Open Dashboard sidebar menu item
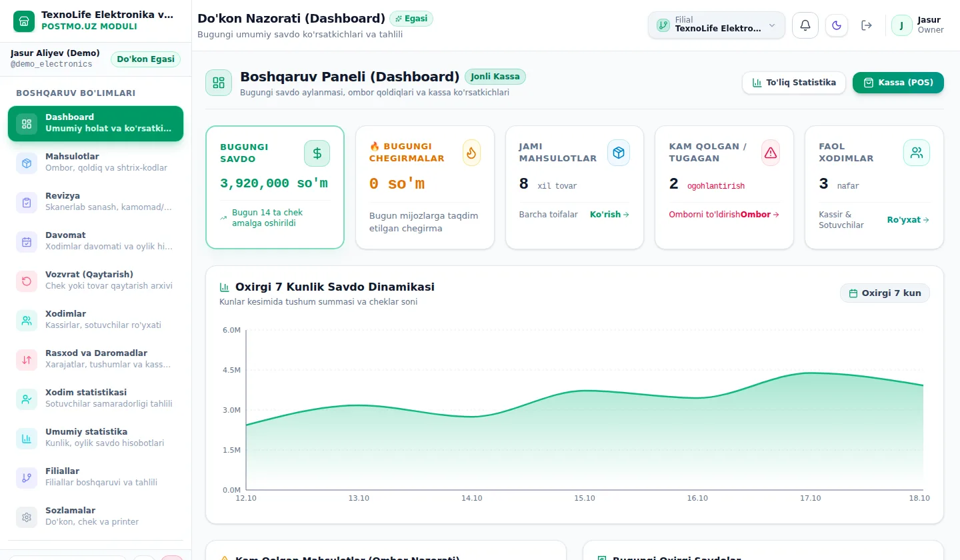 point(95,123)
